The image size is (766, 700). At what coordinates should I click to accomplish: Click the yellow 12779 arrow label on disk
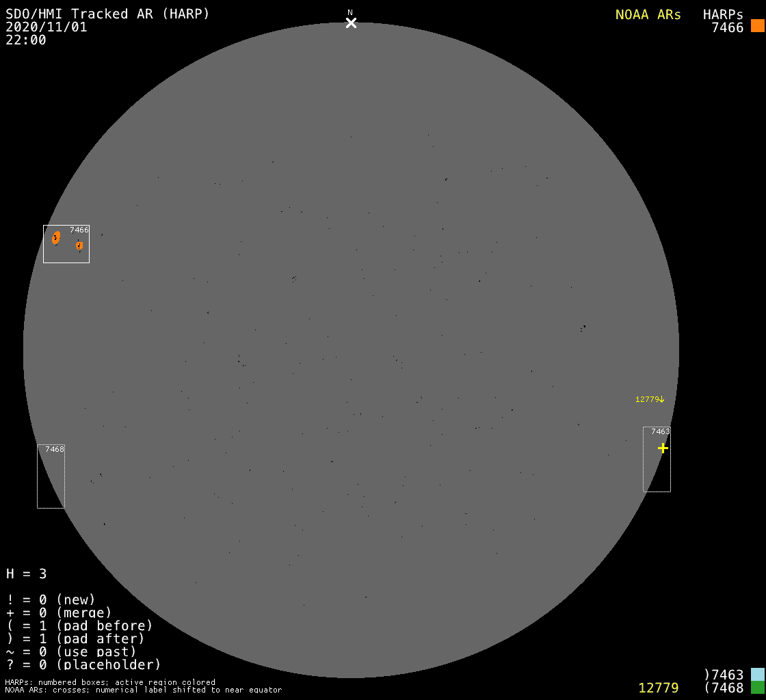pyautogui.click(x=649, y=399)
